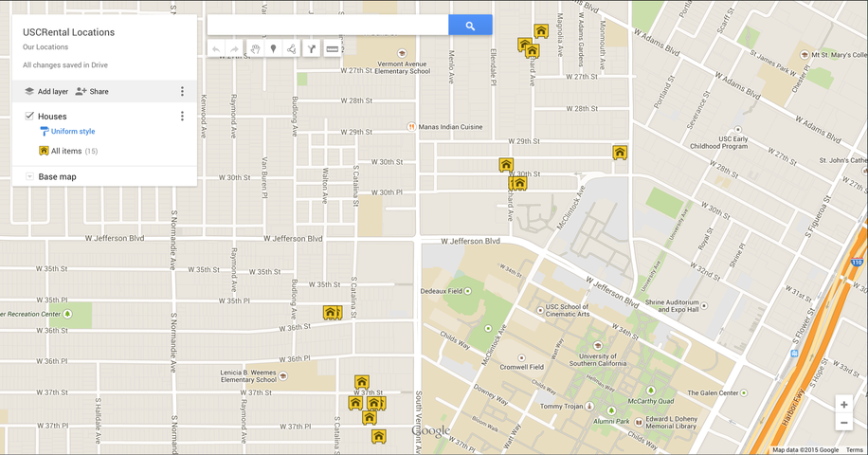868x455 pixels.
Task: Click The Galen Center marker
Action: (x=744, y=392)
